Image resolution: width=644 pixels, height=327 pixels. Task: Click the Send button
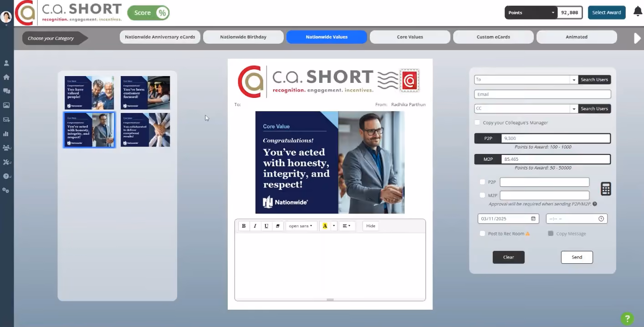[x=577, y=257]
